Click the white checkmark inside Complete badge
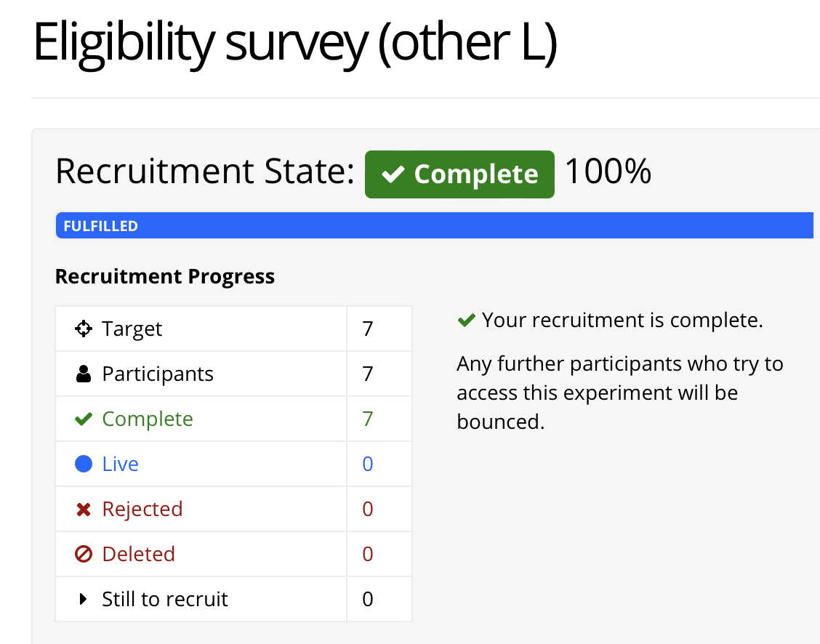The image size is (820, 644). point(393,174)
